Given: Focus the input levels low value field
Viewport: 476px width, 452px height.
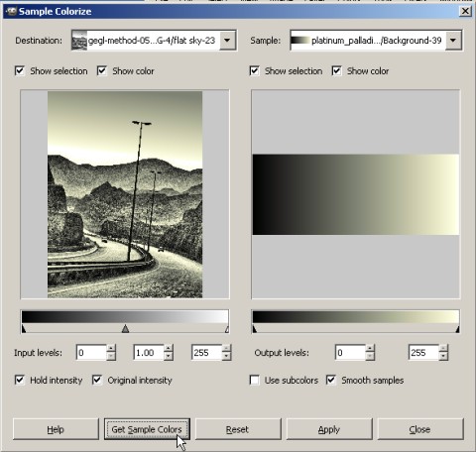Looking at the screenshot, I should (91, 353).
